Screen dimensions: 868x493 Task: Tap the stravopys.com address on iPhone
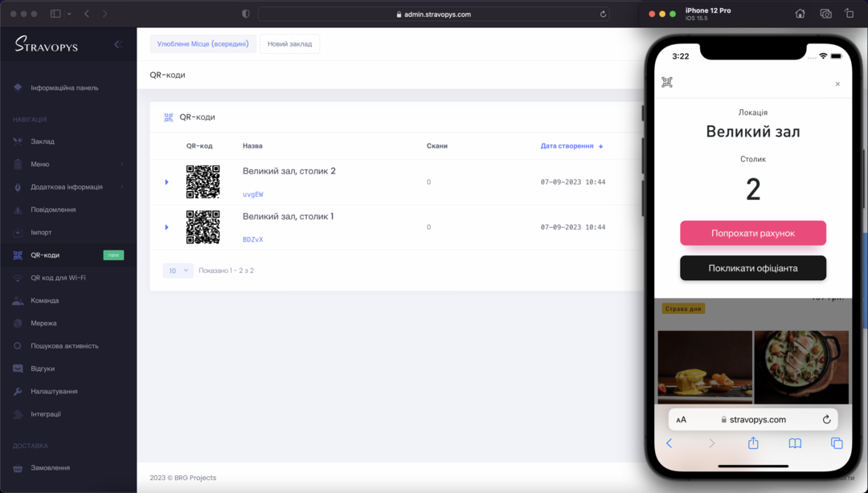[753, 419]
